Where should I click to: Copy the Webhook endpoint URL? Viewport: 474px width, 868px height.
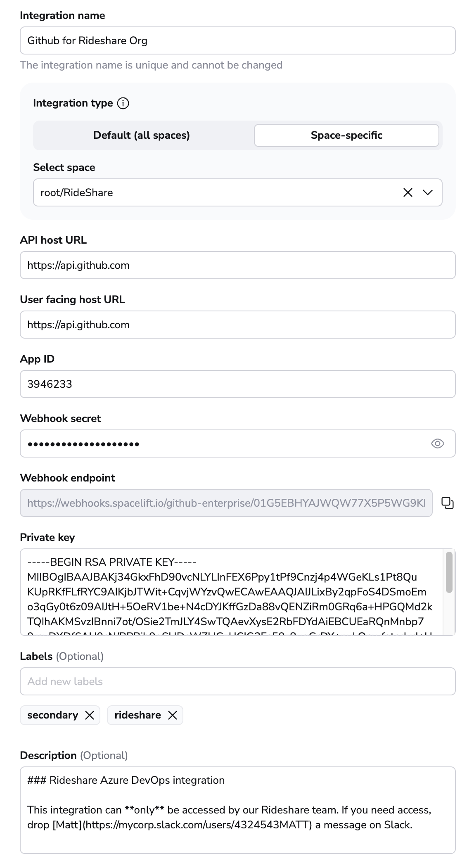pos(448,503)
